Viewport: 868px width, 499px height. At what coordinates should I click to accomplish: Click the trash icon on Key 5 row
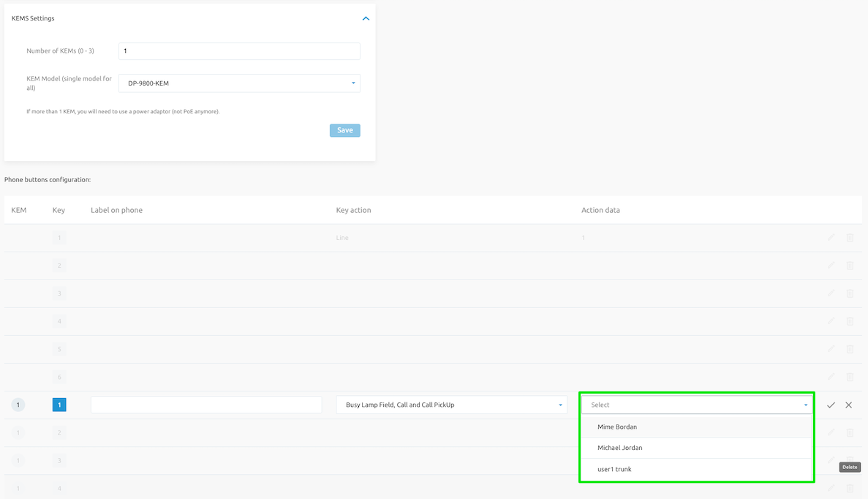850,349
